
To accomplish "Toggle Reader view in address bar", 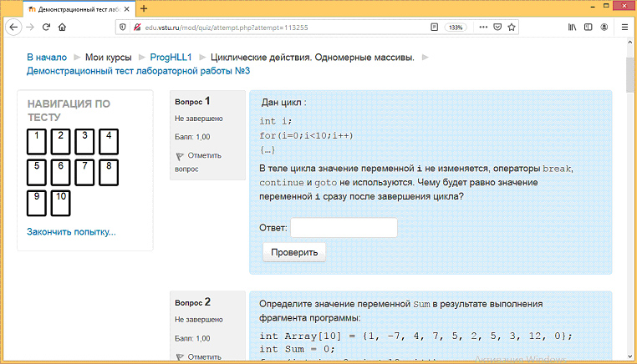I will (434, 27).
